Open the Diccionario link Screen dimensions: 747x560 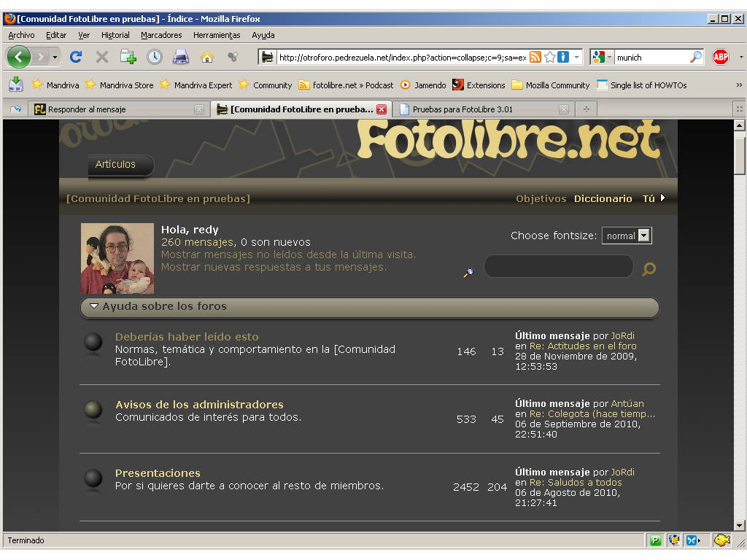pyautogui.click(x=603, y=198)
